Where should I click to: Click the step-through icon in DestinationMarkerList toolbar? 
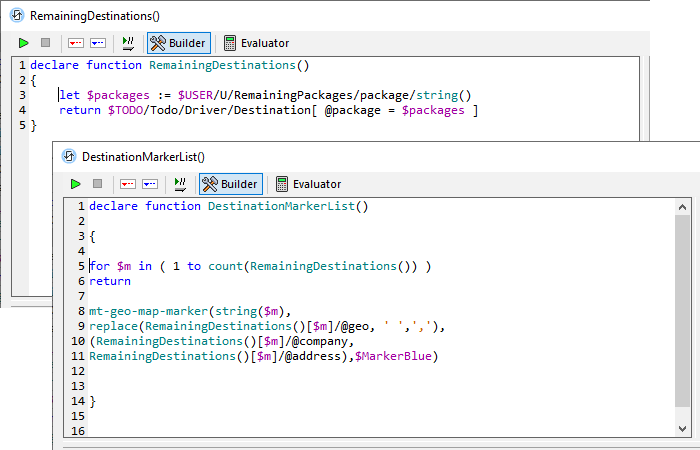(180, 184)
